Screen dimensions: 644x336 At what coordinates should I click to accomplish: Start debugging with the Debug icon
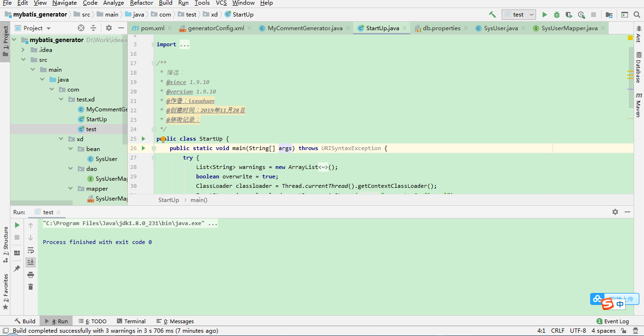pyautogui.click(x=556, y=15)
